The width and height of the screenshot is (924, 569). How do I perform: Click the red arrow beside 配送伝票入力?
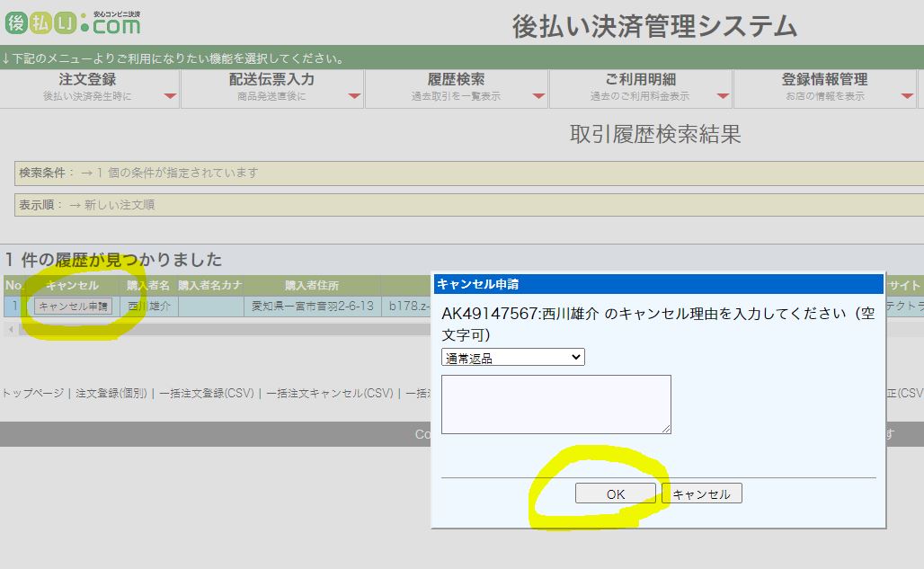[x=354, y=96]
